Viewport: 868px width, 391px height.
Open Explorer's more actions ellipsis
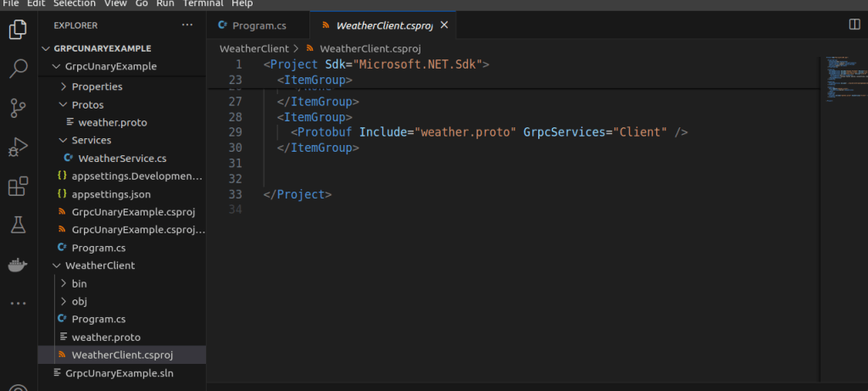(x=187, y=25)
